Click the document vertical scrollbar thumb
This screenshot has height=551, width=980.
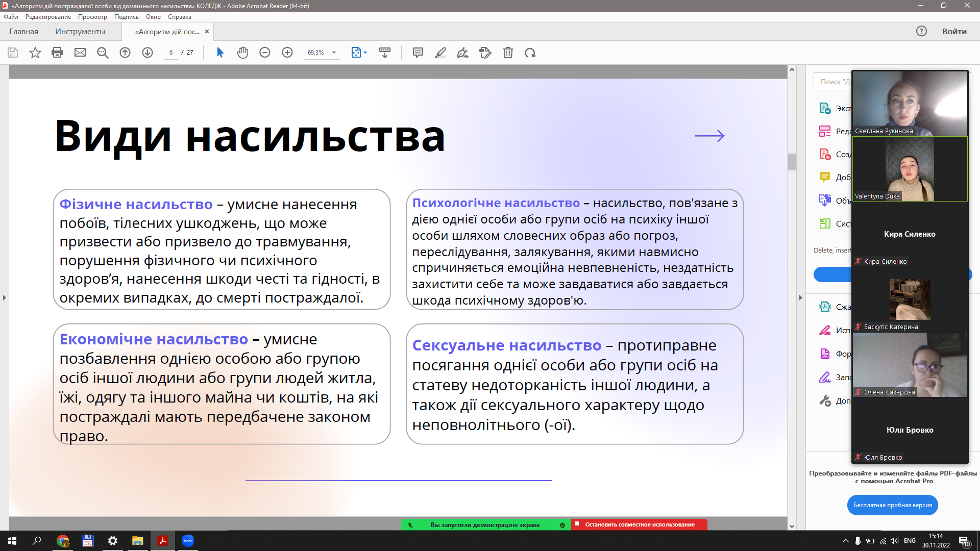[x=792, y=162]
